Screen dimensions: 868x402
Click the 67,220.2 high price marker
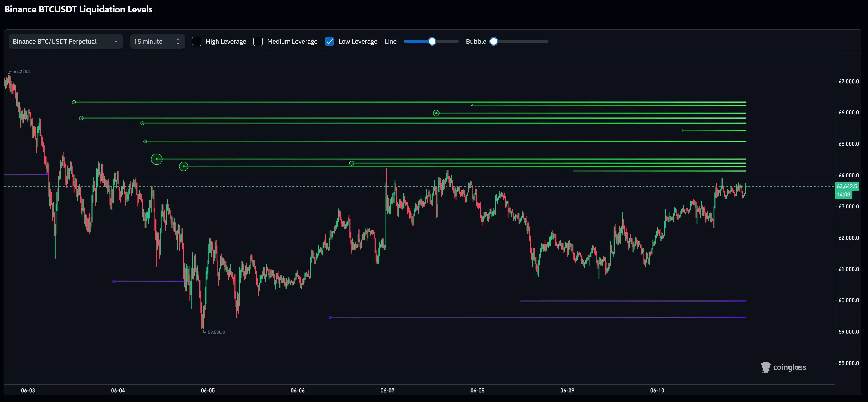tap(22, 71)
